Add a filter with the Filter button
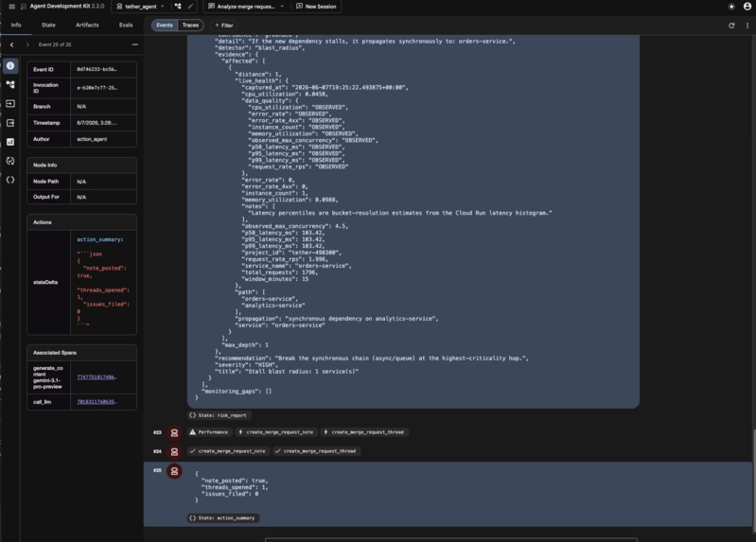This screenshot has width=756, height=542. click(x=224, y=26)
